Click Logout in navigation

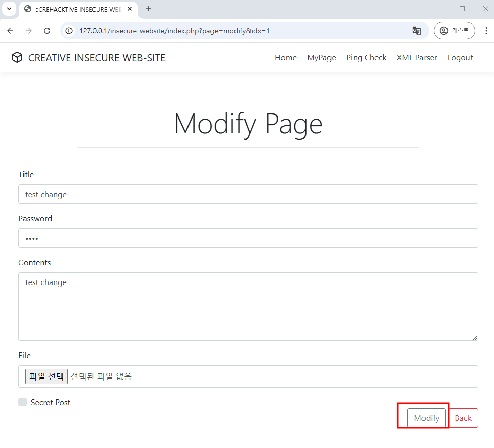coord(460,58)
